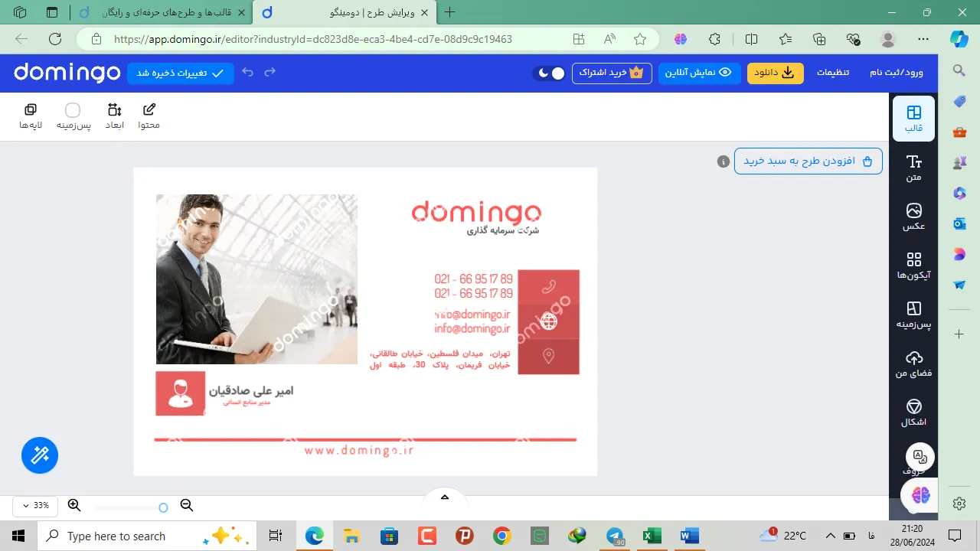The width and height of the screenshot is (980, 551).
Task: Open the اشکال shapes panel
Action: 913,412
